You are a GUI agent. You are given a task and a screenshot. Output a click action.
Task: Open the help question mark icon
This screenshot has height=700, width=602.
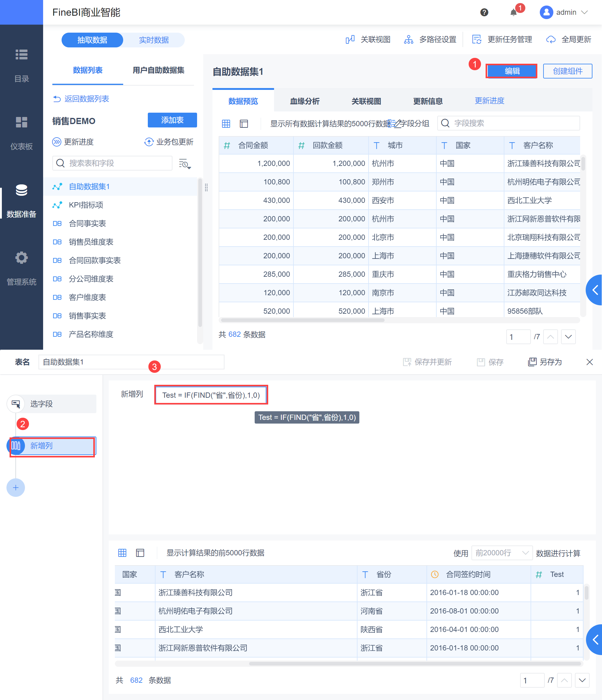coord(484,13)
